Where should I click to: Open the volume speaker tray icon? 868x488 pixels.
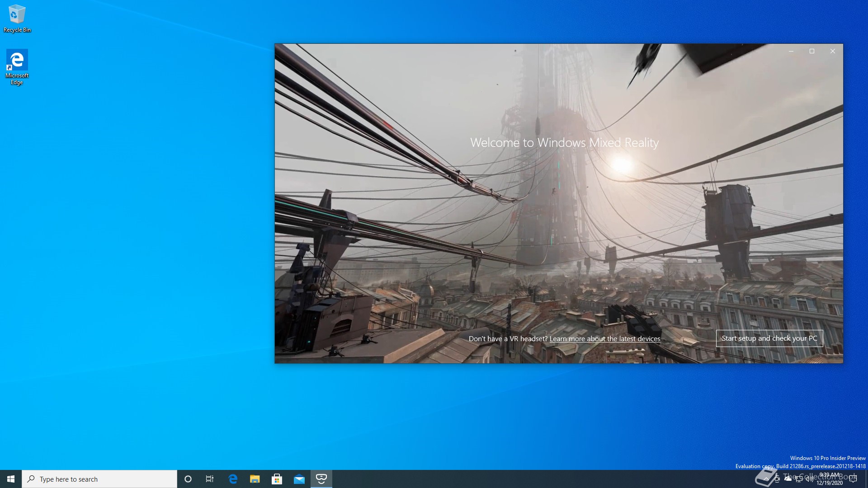(x=810, y=479)
